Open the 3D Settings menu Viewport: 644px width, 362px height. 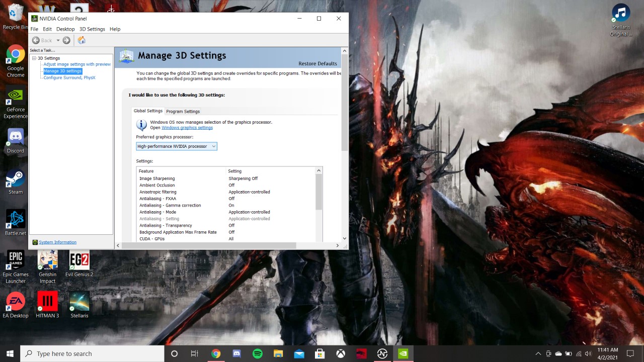92,29
